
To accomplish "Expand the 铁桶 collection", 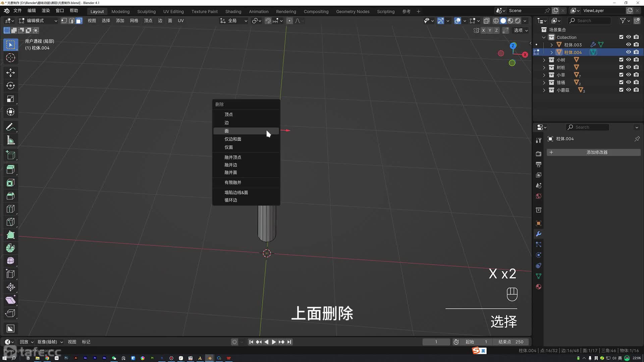I will [x=544, y=82].
